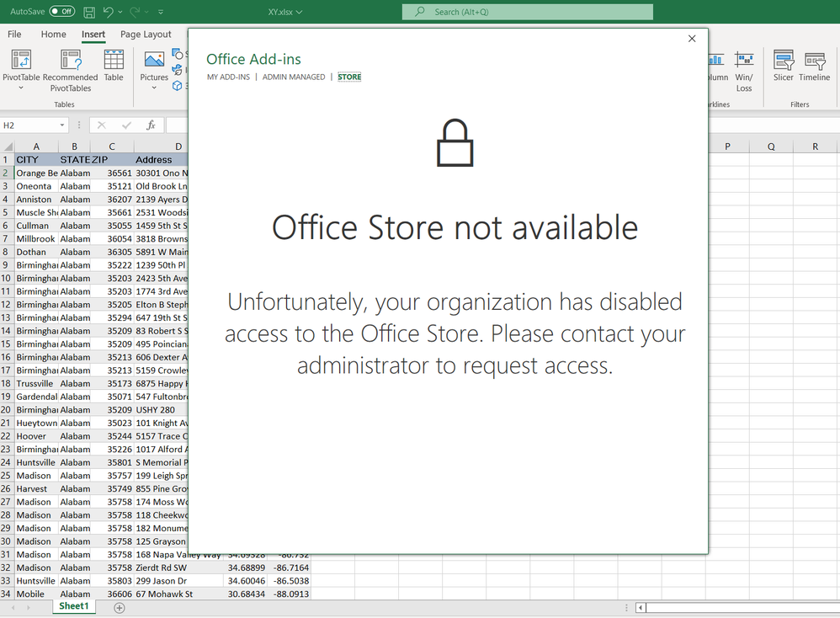Click the insert function fx button
Viewport: 840px width, 618px height.
click(x=152, y=125)
